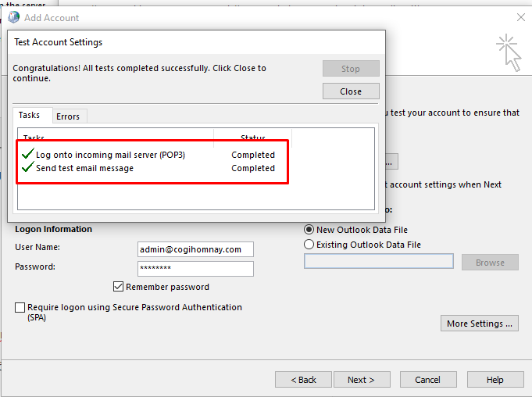Viewport: 532px width, 397px height.
Task: Switch to the Errors tab
Action: [x=68, y=116]
